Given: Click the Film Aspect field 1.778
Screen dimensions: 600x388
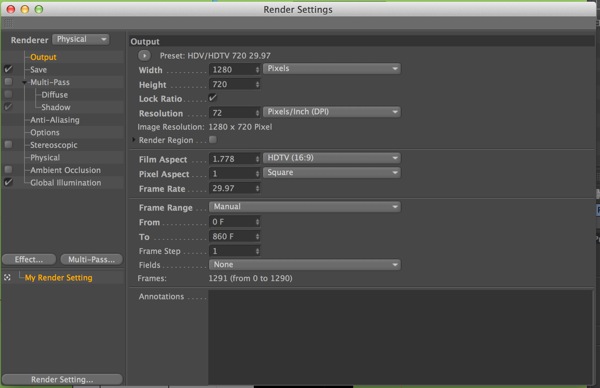Looking at the screenshot, I should tap(231, 159).
